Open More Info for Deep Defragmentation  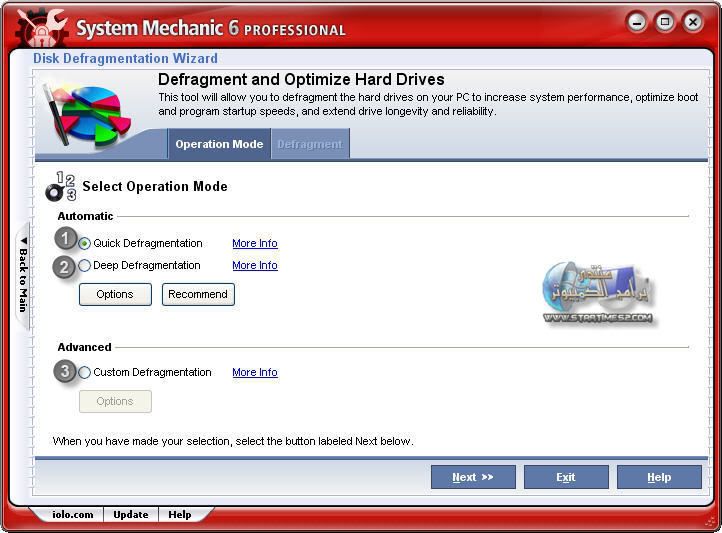255,265
